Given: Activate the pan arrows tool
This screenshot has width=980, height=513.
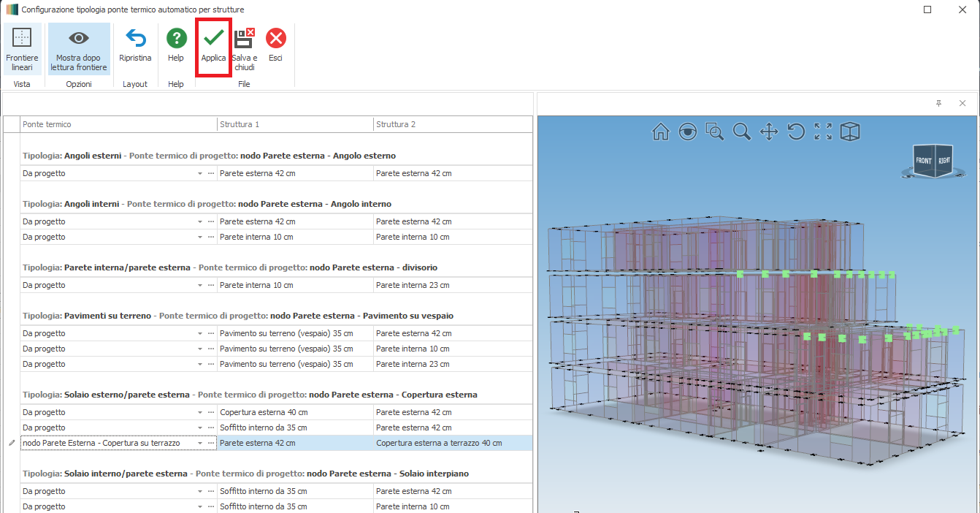Looking at the screenshot, I should [769, 132].
